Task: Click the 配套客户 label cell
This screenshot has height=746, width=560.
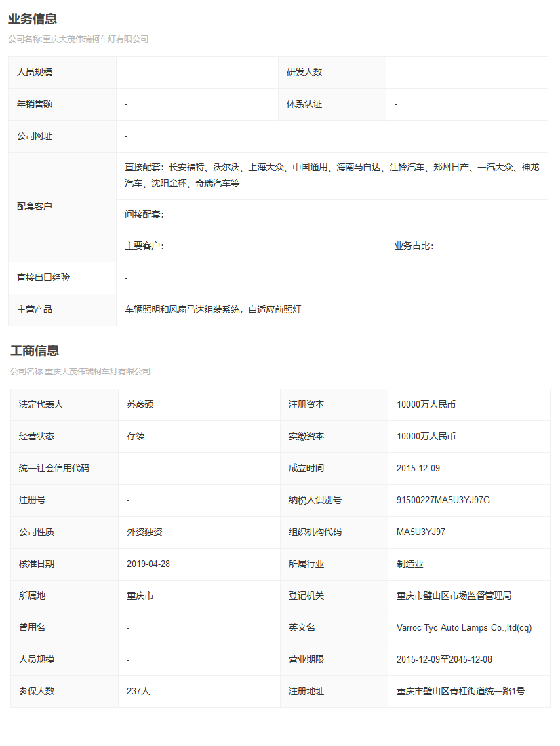Action: tap(62, 206)
